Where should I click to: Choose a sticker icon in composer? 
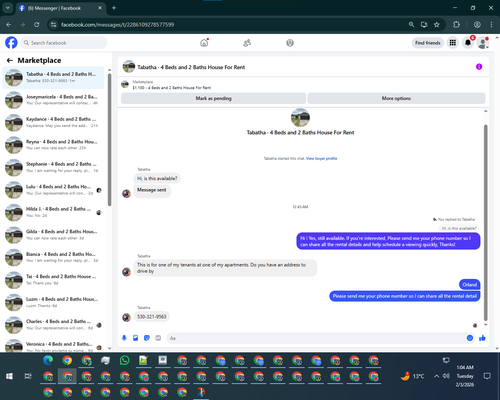[x=147, y=338]
